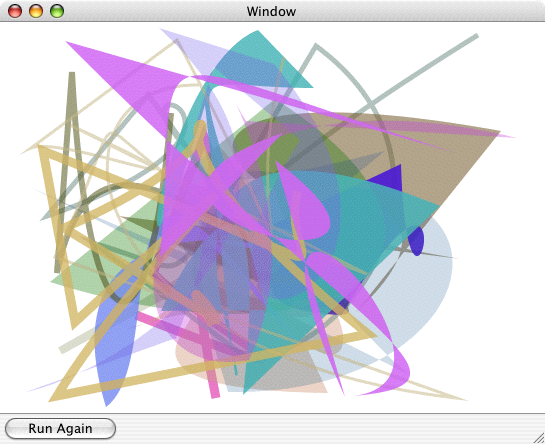Grab the resize handle in the window corner
Viewport: 545px width, 444px height.
pyautogui.click(x=539, y=438)
